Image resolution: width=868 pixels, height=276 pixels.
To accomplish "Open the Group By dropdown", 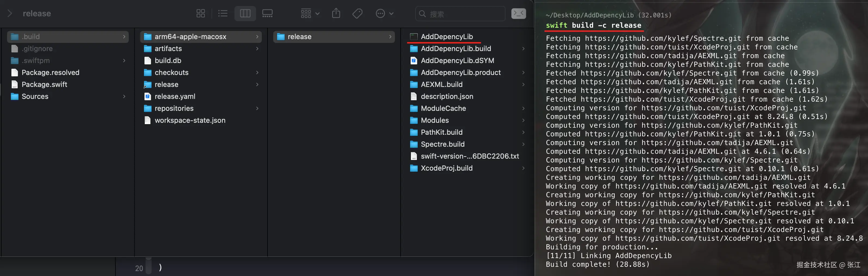I will [310, 14].
